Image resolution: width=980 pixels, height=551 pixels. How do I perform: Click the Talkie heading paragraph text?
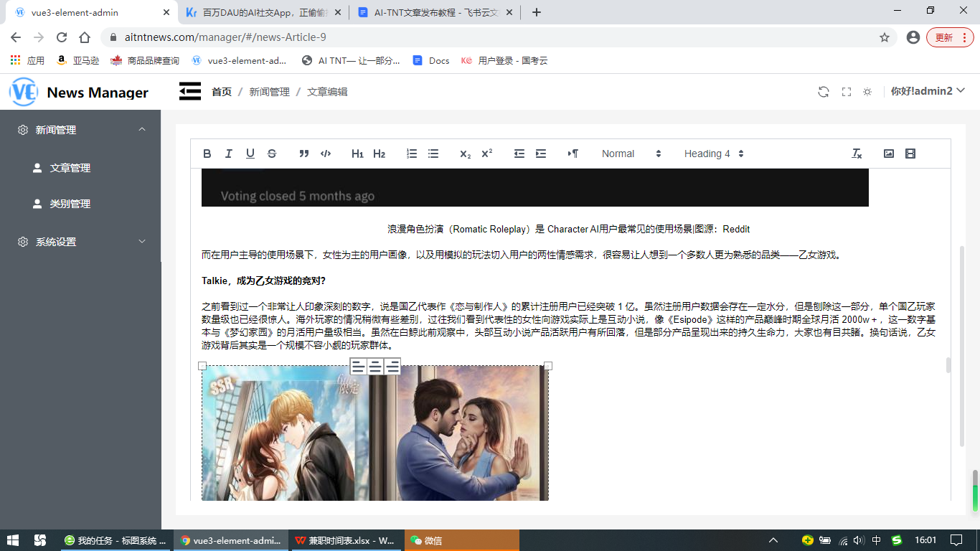tap(263, 281)
